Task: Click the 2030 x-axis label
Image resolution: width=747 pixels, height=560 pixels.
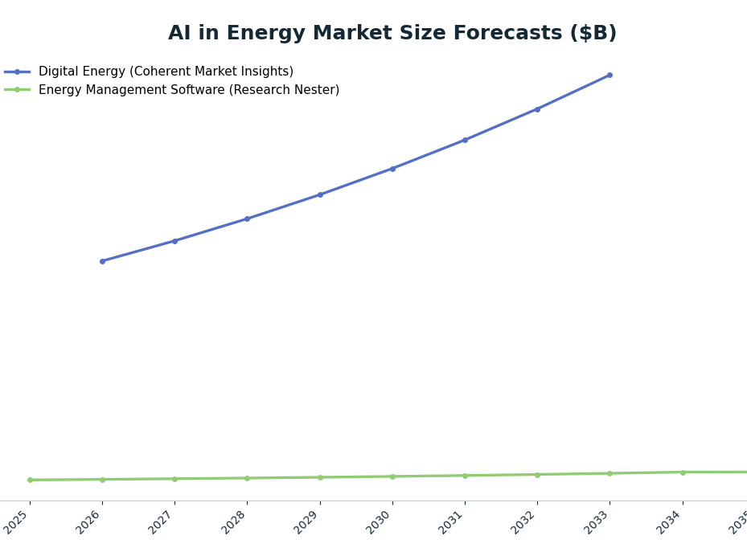Action: [x=379, y=522]
